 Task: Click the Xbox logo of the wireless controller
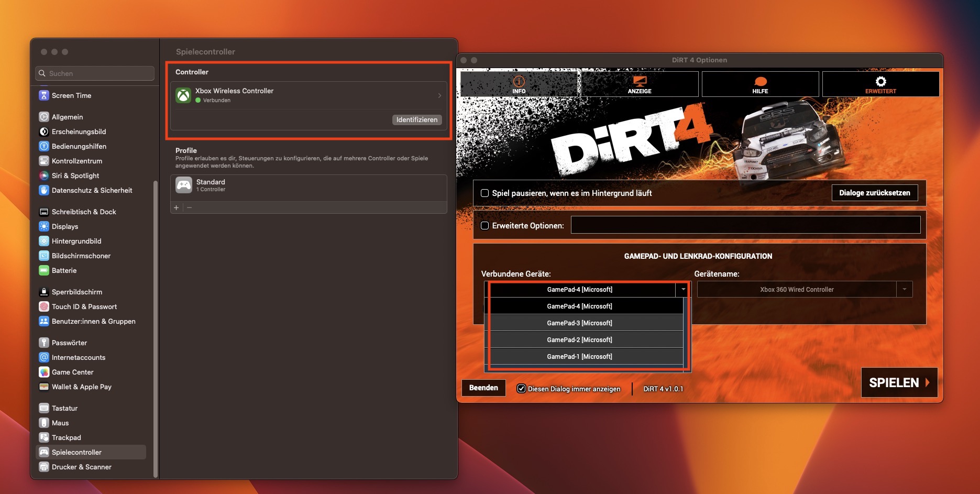click(183, 95)
